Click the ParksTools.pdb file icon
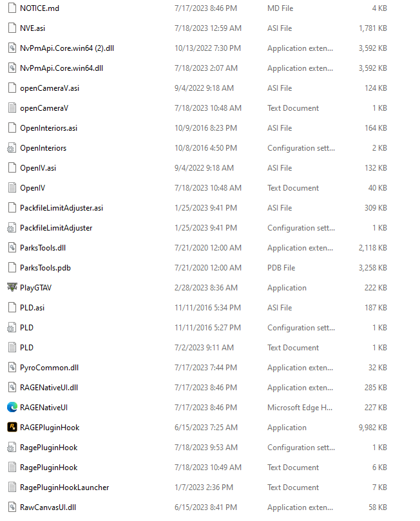This screenshot has width=420, height=521. pos(12,267)
